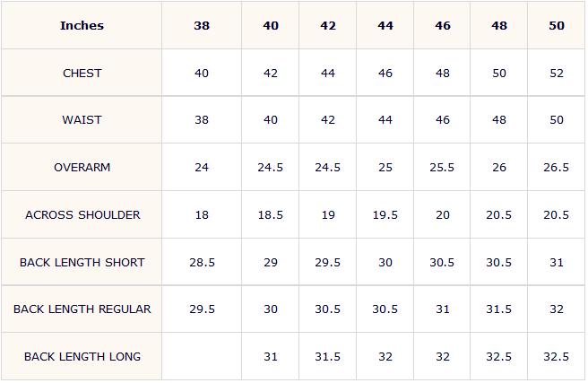Click the BACK LENGTH LONG label
This screenshot has height=383, width=588.
[82, 356]
